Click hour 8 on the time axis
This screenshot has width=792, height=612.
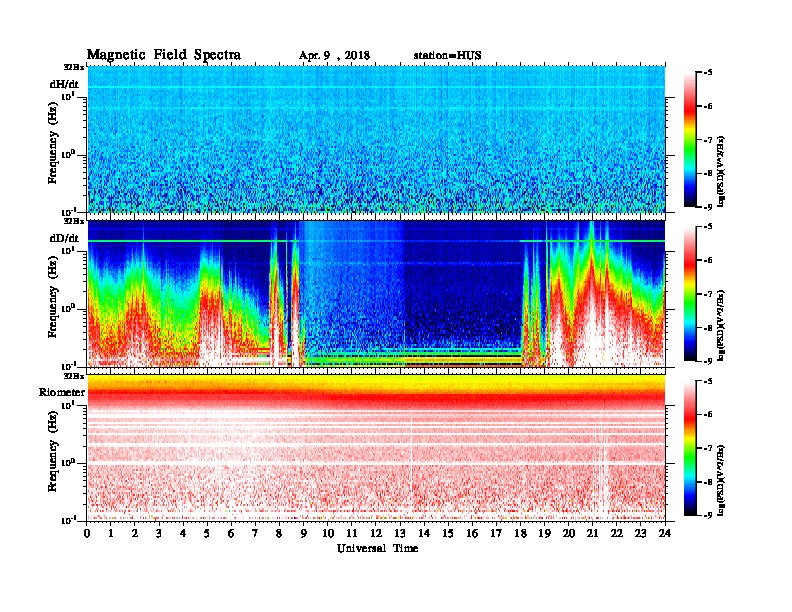pyautogui.click(x=279, y=533)
